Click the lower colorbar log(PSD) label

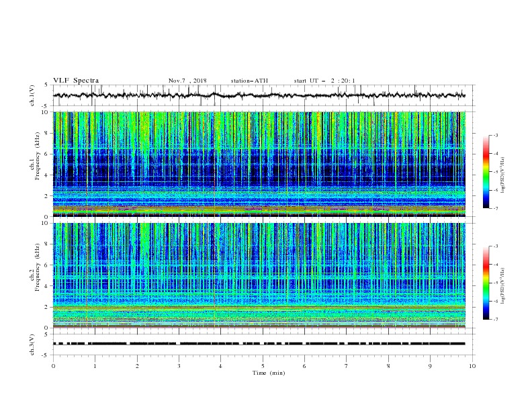[503, 286]
